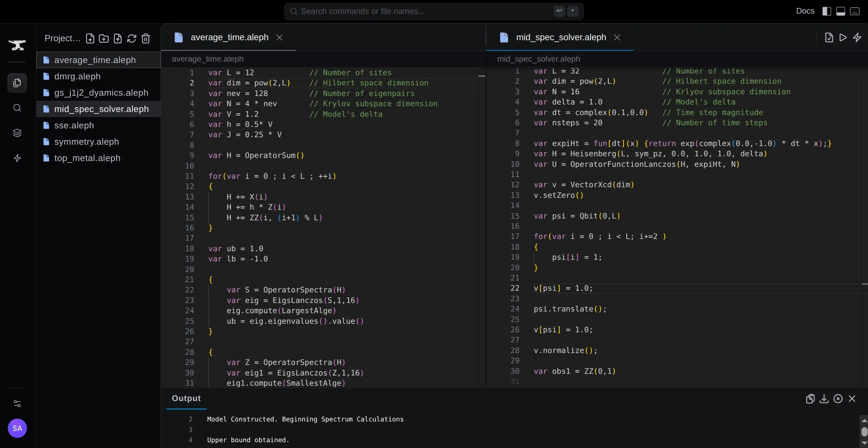This screenshot has width=868, height=448.
Task: Open dmrg.aleph in file list
Action: [98, 76]
